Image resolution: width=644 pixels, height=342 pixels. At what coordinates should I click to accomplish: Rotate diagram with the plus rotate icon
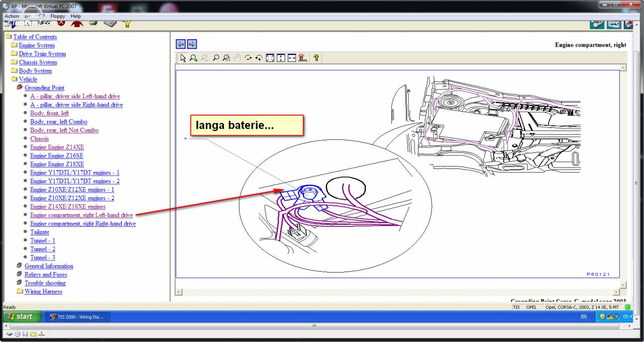pyautogui.click(x=259, y=58)
